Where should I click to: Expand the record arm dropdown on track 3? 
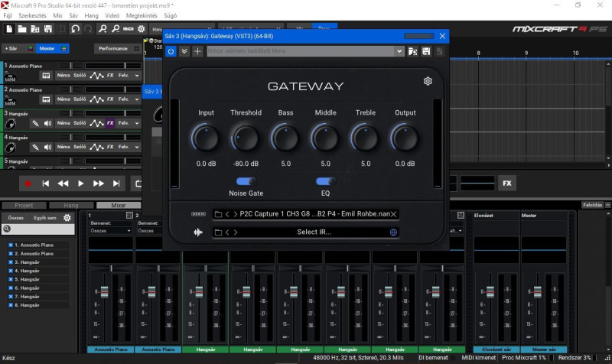137,123
